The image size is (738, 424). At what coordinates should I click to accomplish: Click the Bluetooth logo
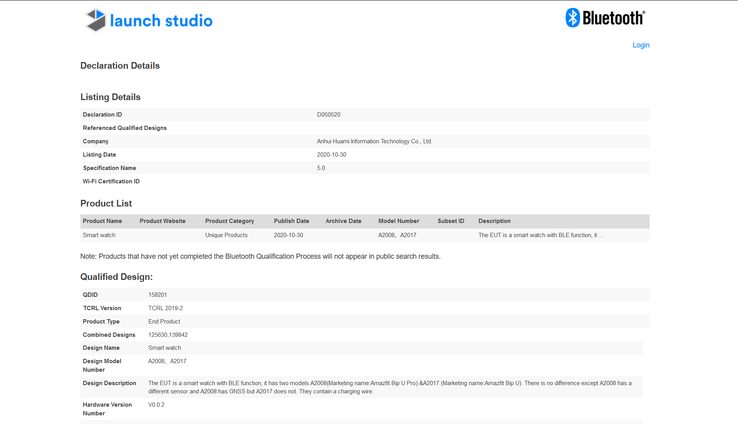[605, 18]
